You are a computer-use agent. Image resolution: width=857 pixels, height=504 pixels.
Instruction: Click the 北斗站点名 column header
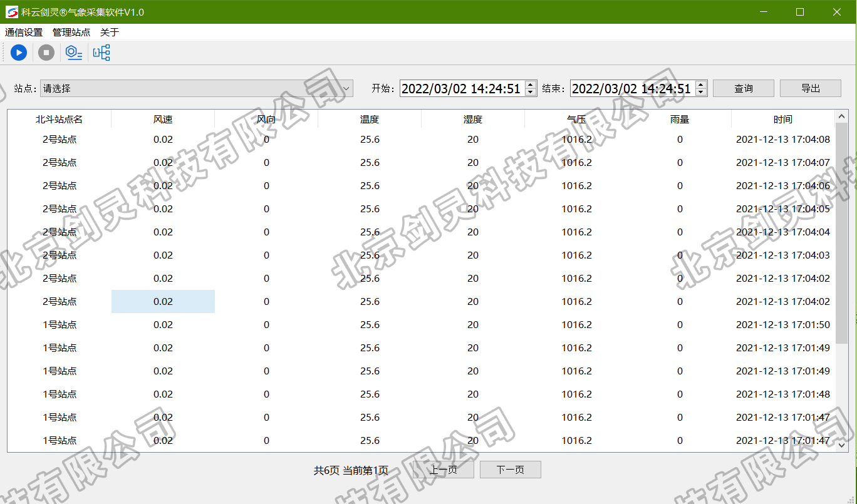pos(60,119)
